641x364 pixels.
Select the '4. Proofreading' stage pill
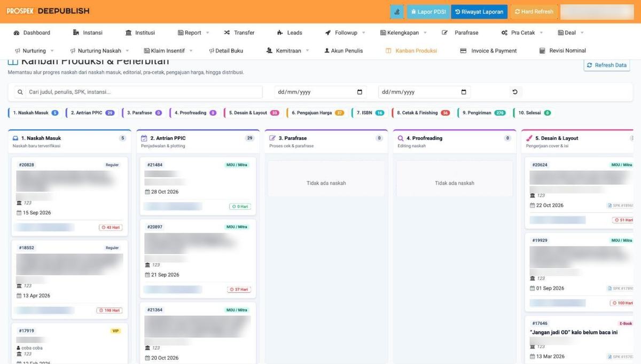194,113
